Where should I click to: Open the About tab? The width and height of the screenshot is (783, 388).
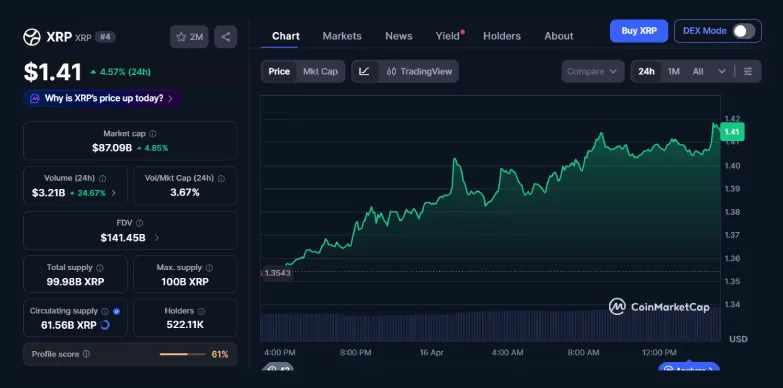(x=559, y=36)
